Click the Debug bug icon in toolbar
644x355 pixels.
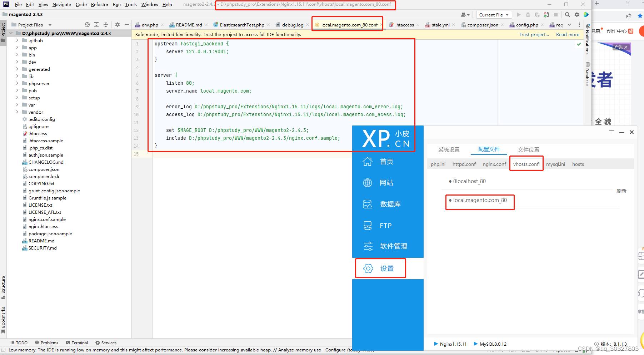(x=528, y=15)
